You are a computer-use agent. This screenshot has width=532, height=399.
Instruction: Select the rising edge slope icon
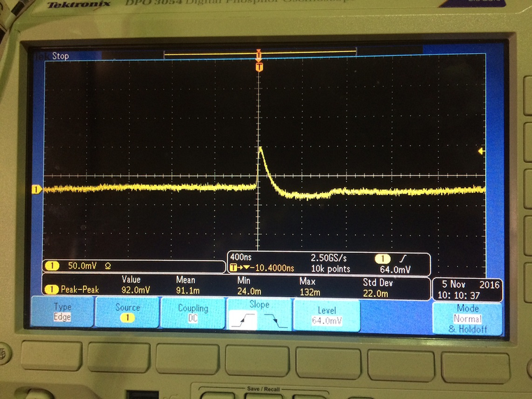(243, 320)
